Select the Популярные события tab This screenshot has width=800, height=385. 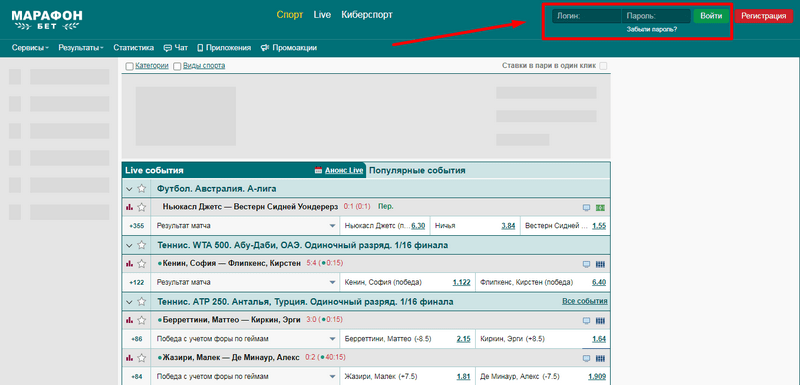417,170
